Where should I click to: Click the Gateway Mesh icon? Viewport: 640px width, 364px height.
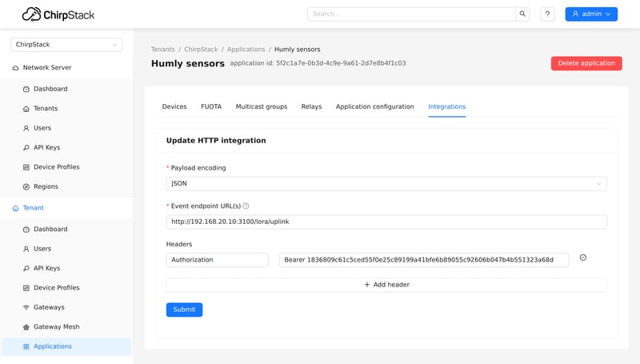(26, 327)
